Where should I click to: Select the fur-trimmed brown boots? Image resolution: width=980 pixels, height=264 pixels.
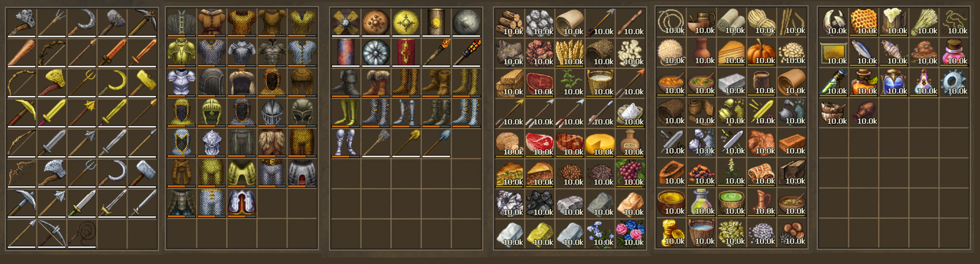coord(376,82)
